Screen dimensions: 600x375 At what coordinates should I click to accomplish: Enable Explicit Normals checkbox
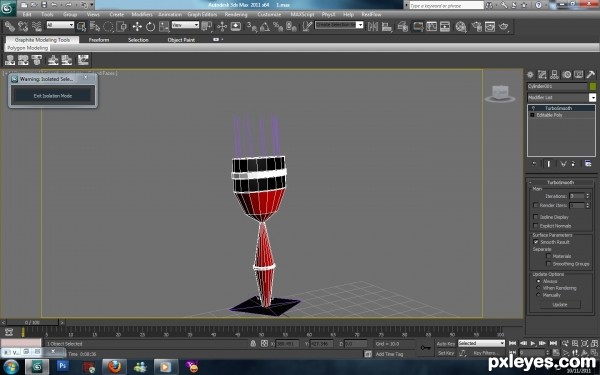tap(536, 226)
